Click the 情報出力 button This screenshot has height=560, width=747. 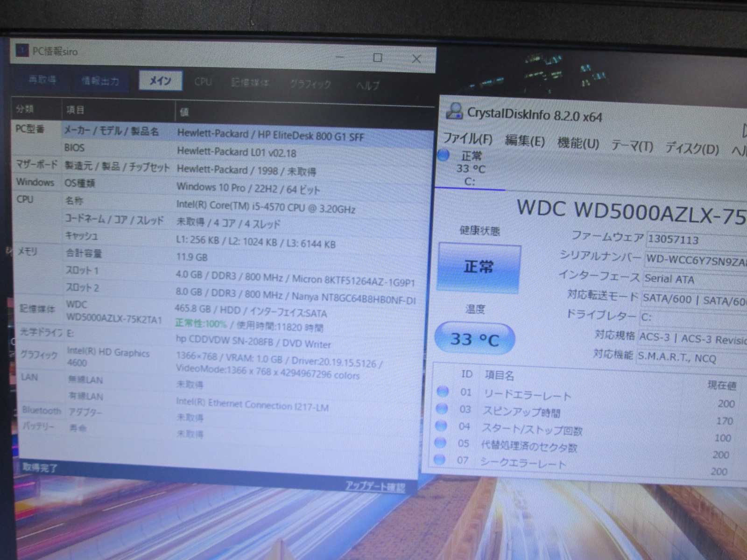click(x=100, y=81)
